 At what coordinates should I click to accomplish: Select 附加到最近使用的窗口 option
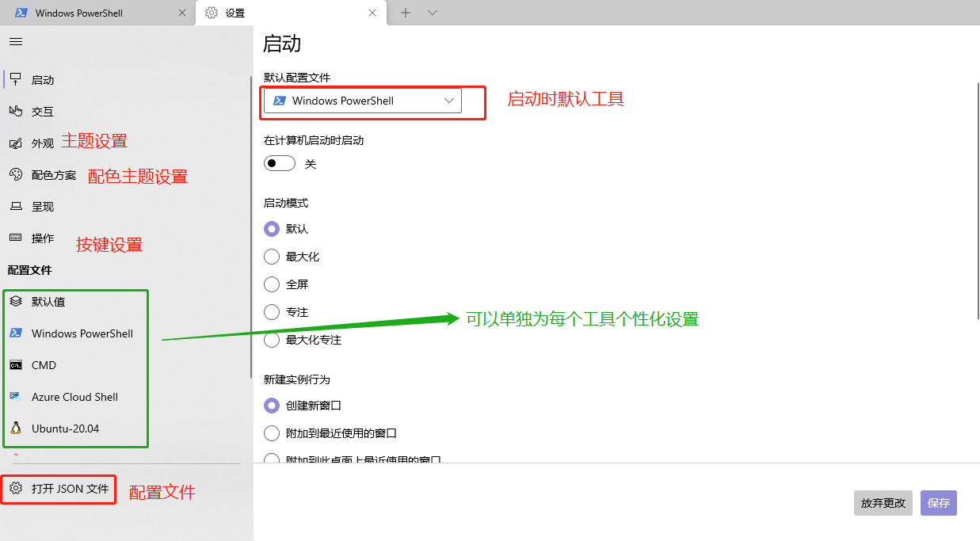[x=272, y=433]
